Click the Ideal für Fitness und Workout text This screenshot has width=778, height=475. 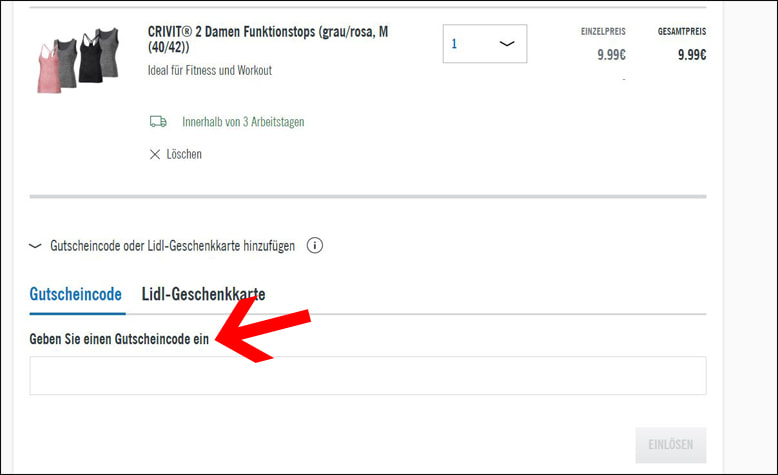(209, 70)
